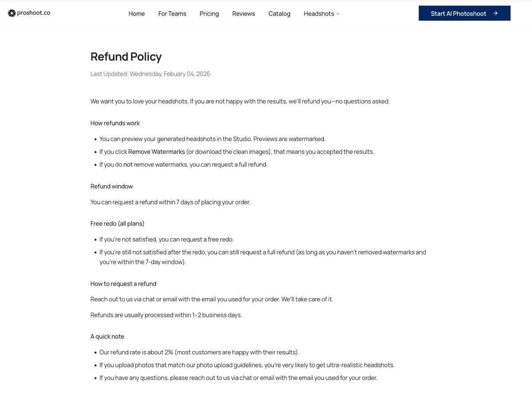The image size is (532, 395).
Task: Click the Last Updated date line
Action: 150,74
